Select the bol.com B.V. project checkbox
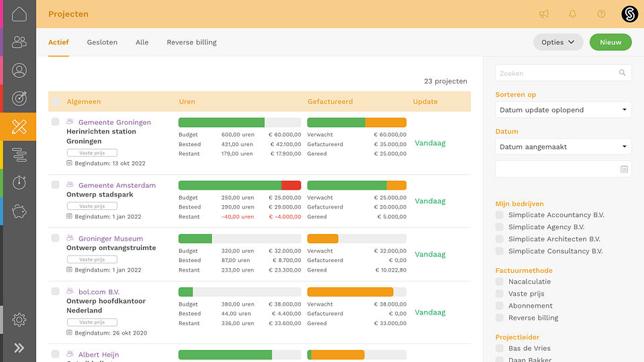The image size is (644, 362). point(56,292)
